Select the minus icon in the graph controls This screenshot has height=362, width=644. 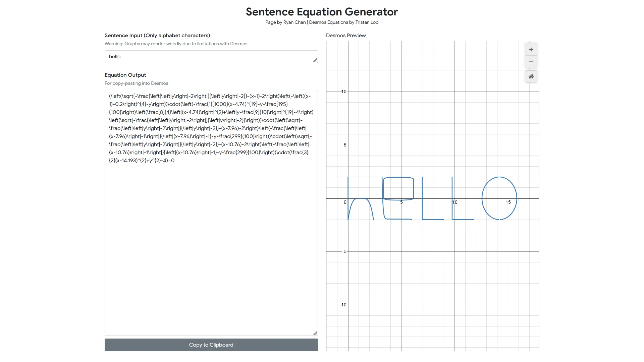tap(531, 62)
